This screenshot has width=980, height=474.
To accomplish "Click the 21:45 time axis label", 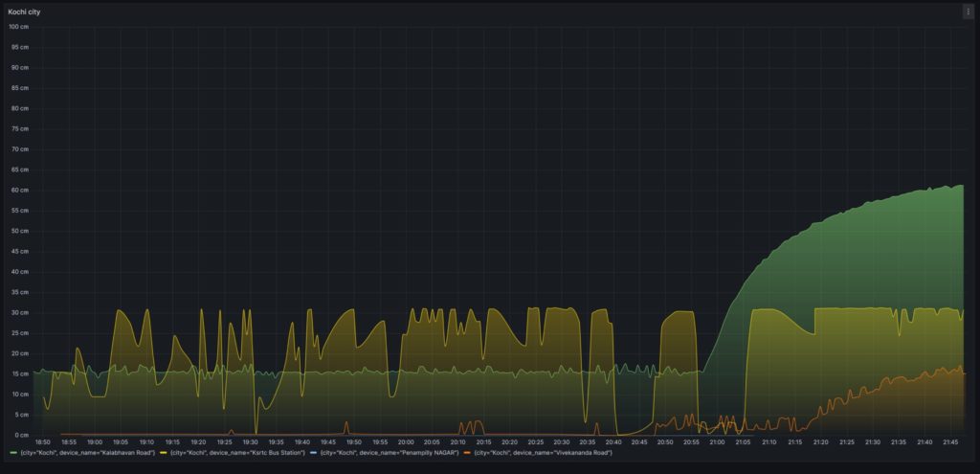I will pos(950,442).
